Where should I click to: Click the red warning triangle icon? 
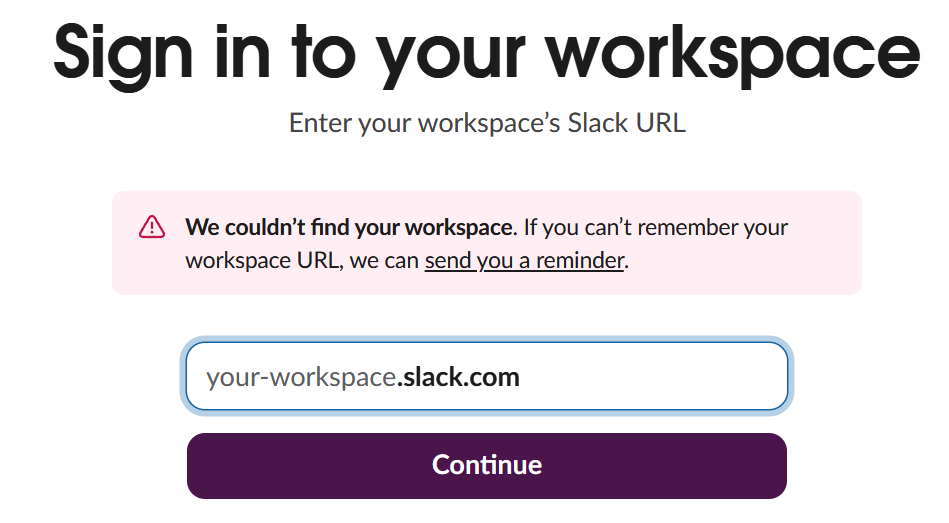click(151, 227)
